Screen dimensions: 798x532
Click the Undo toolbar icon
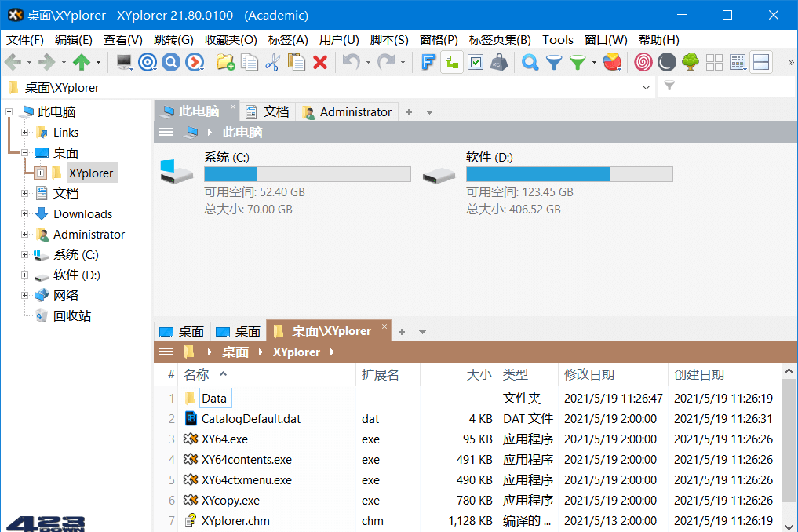pos(352,63)
